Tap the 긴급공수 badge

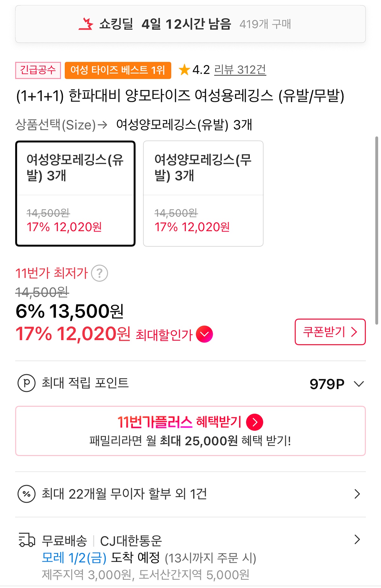tap(38, 70)
